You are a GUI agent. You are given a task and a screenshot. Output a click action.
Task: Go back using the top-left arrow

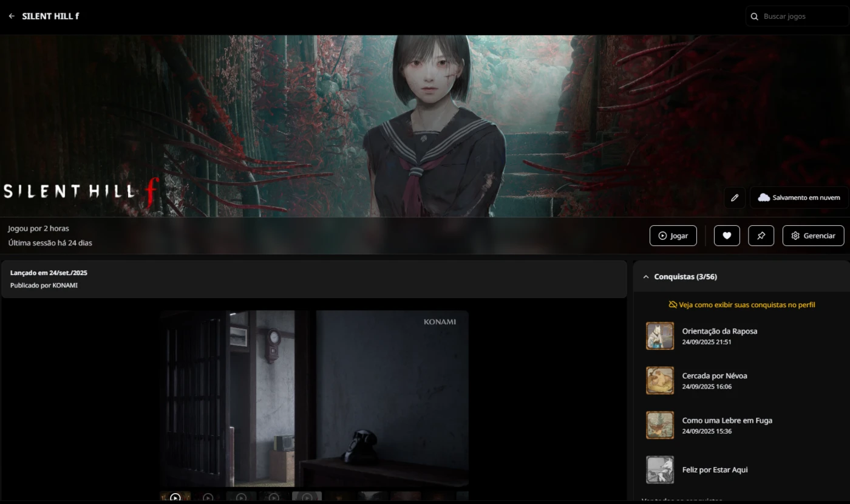(12, 16)
